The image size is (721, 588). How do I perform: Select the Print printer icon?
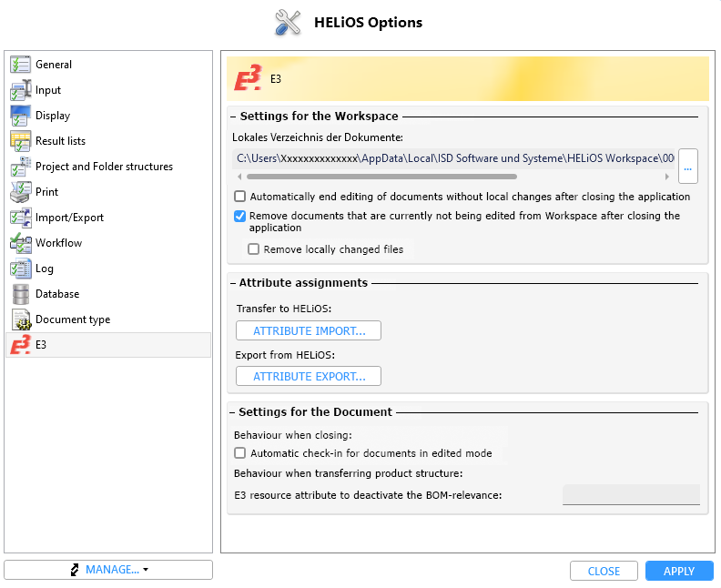click(20, 192)
